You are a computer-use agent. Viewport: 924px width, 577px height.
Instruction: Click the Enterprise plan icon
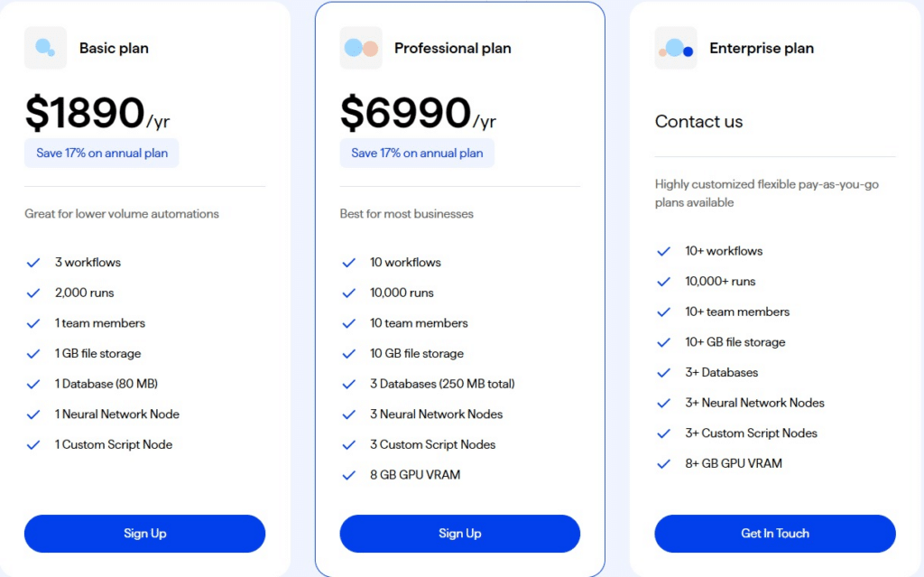tap(676, 48)
